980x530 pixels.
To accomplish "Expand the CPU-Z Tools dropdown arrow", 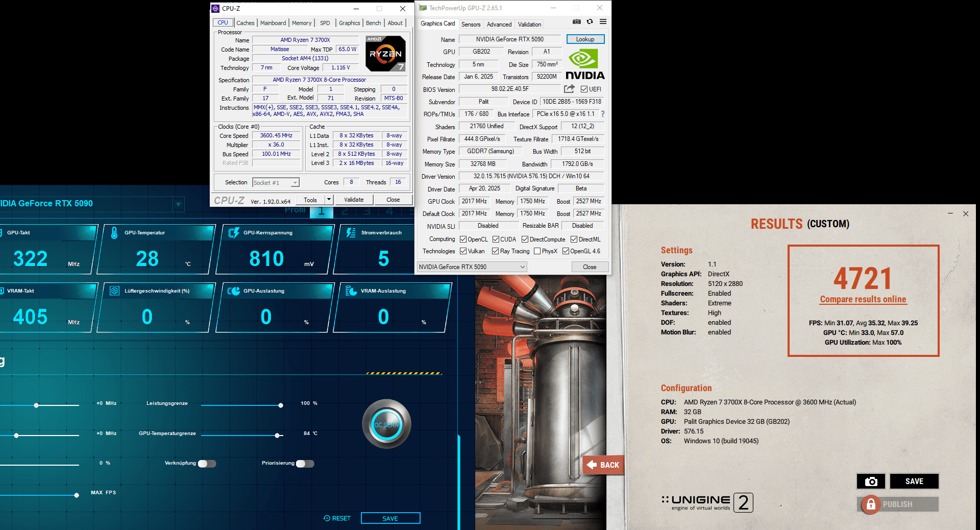I will tap(329, 200).
